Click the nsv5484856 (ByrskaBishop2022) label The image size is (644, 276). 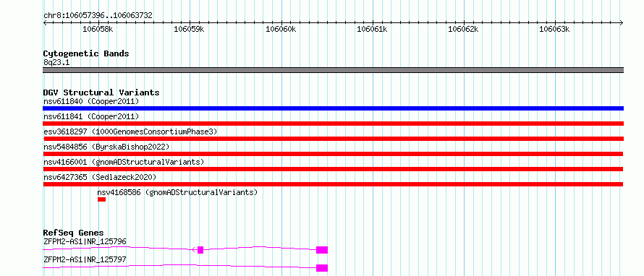[106, 147]
